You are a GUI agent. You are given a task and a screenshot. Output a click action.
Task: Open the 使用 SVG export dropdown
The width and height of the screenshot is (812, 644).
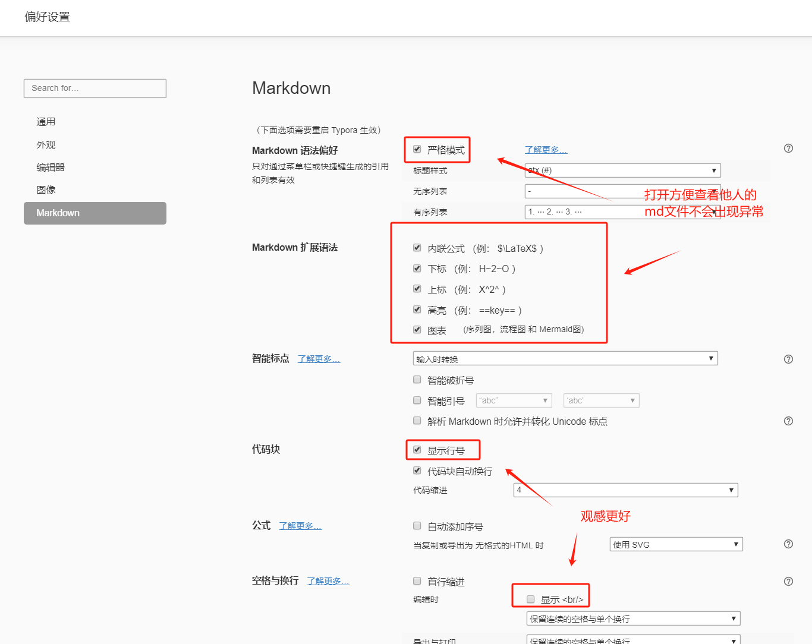(676, 545)
